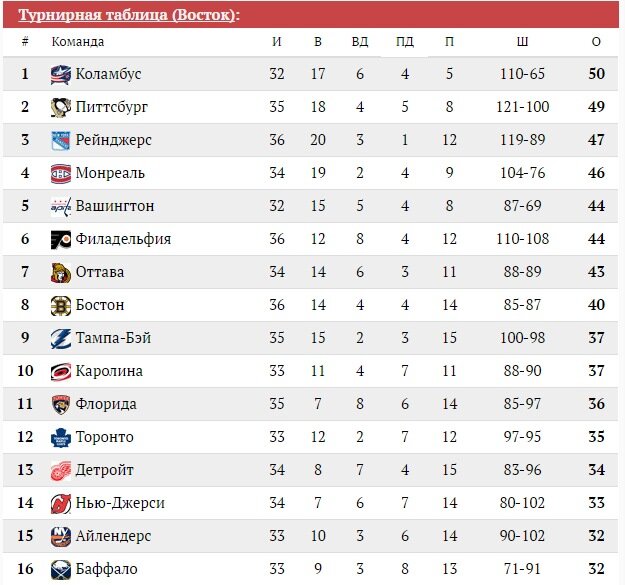Click the Ш goals column header

click(522, 41)
